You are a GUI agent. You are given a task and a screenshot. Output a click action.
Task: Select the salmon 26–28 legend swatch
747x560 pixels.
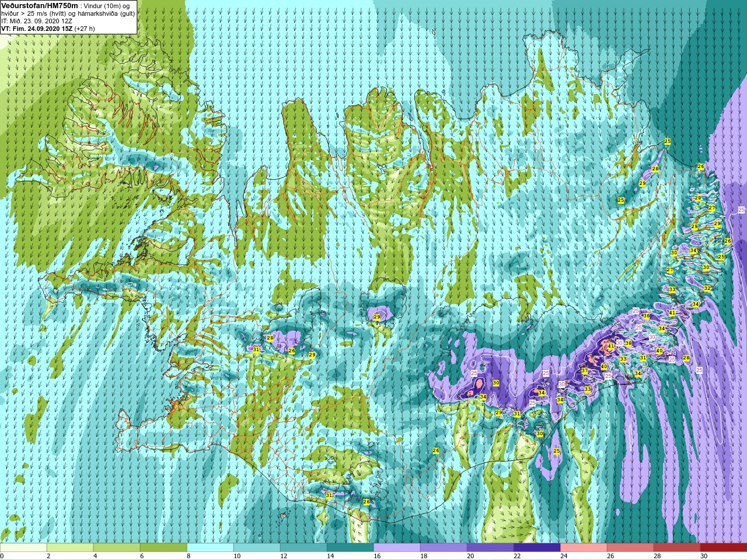click(x=630, y=548)
